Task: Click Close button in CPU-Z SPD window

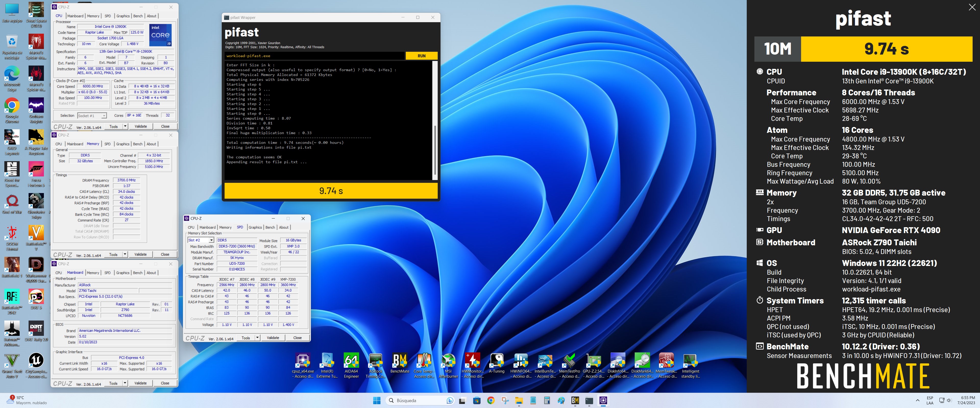Action: click(x=298, y=338)
